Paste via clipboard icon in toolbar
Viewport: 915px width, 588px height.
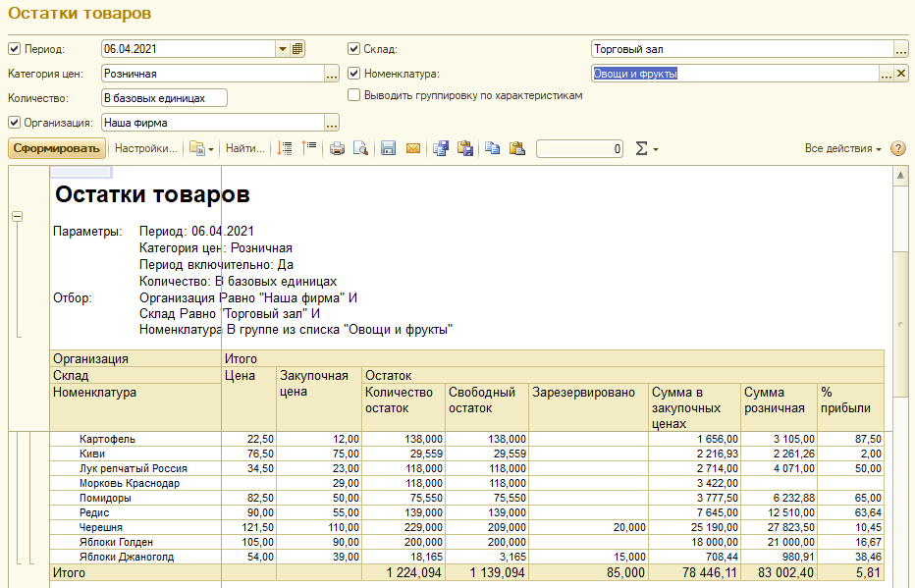tap(517, 148)
